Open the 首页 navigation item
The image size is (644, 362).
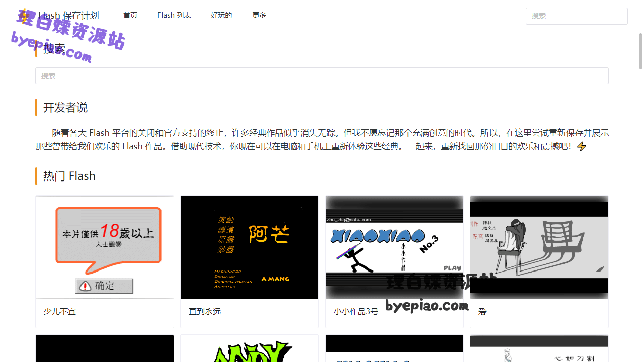coord(130,15)
